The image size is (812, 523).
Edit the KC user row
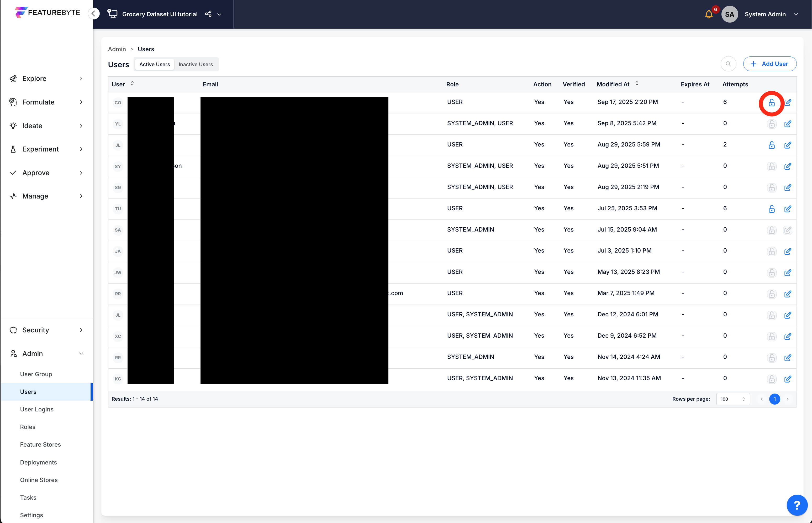click(x=788, y=379)
